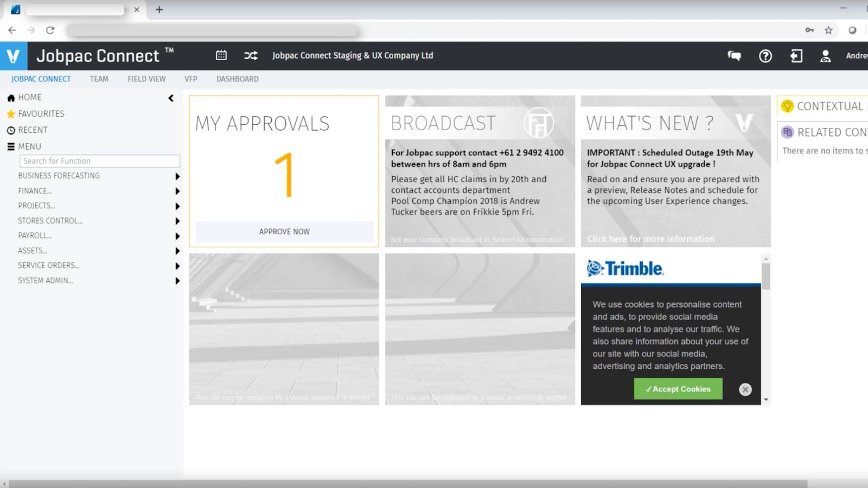868x488 pixels.
Task: Click the Related Content purple icon
Action: (x=787, y=132)
